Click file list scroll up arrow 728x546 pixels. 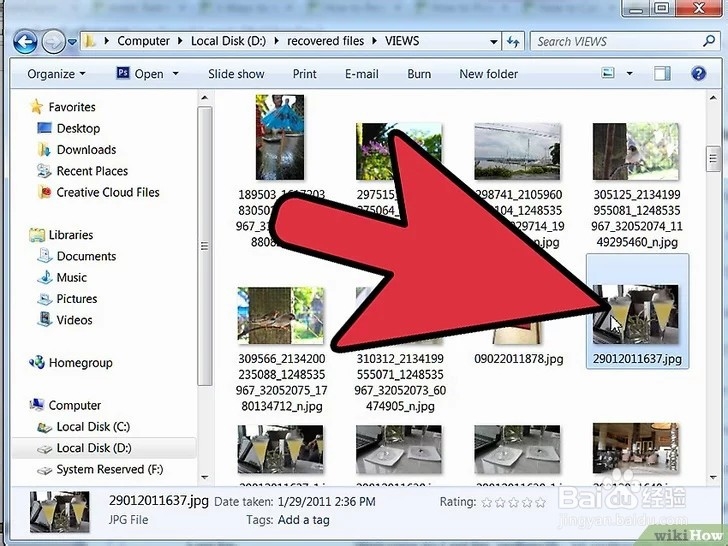pos(713,98)
